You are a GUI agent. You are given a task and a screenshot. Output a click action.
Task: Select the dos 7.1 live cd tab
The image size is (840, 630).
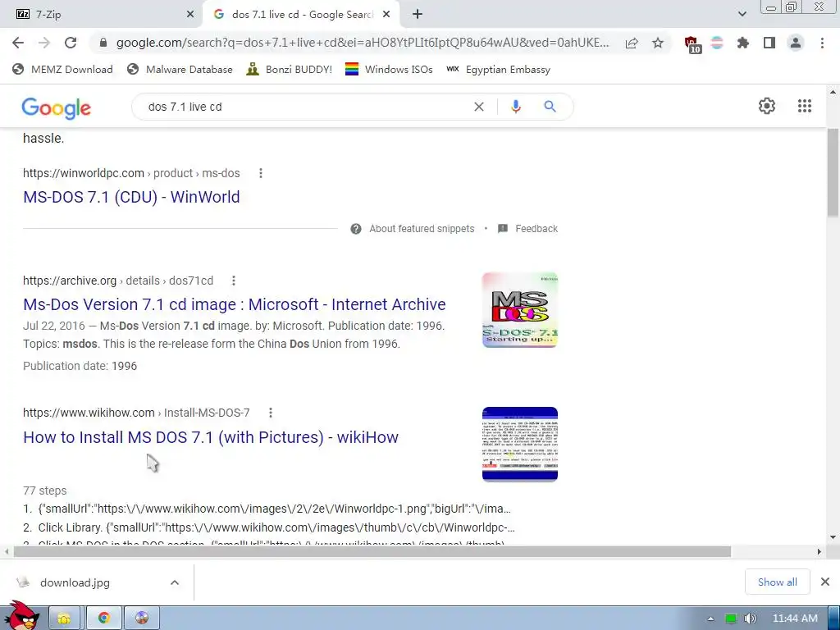[x=301, y=15]
